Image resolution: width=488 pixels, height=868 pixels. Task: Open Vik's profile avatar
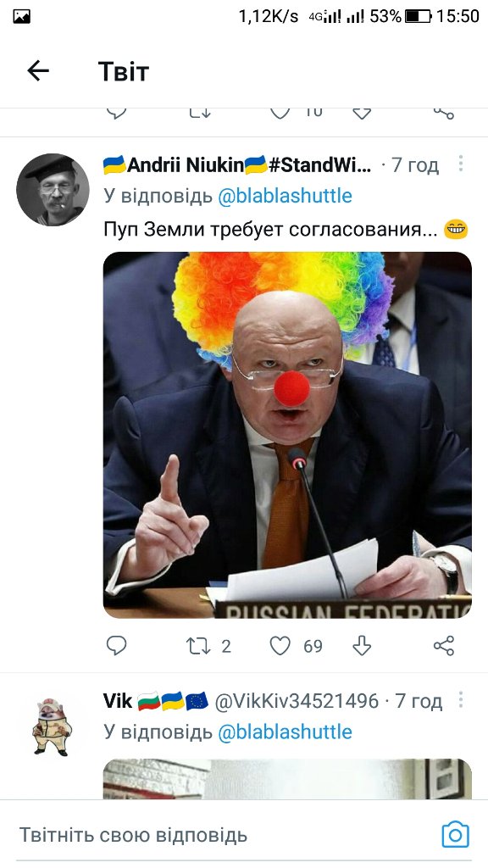point(52,726)
